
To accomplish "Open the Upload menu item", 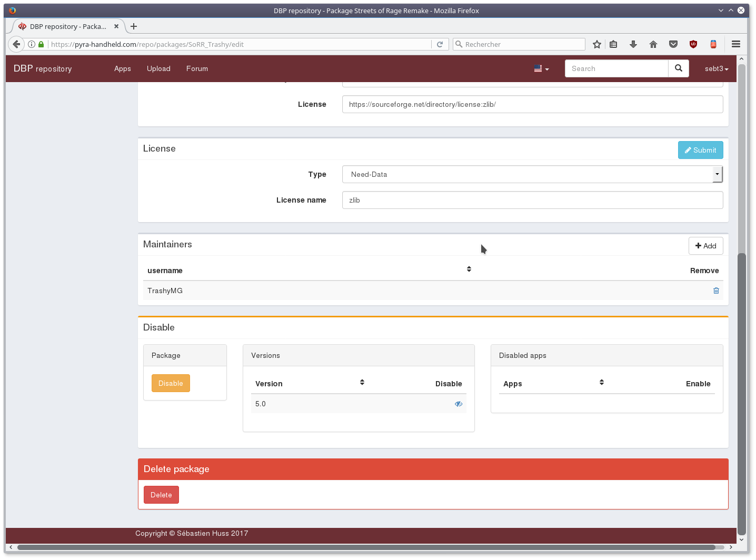I will coord(158,69).
